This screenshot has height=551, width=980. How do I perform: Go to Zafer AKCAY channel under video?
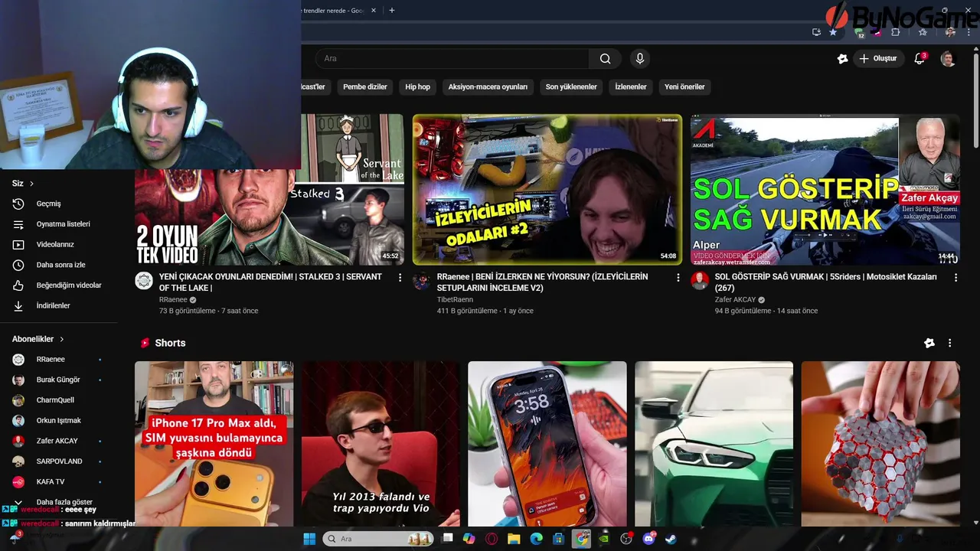click(x=735, y=300)
